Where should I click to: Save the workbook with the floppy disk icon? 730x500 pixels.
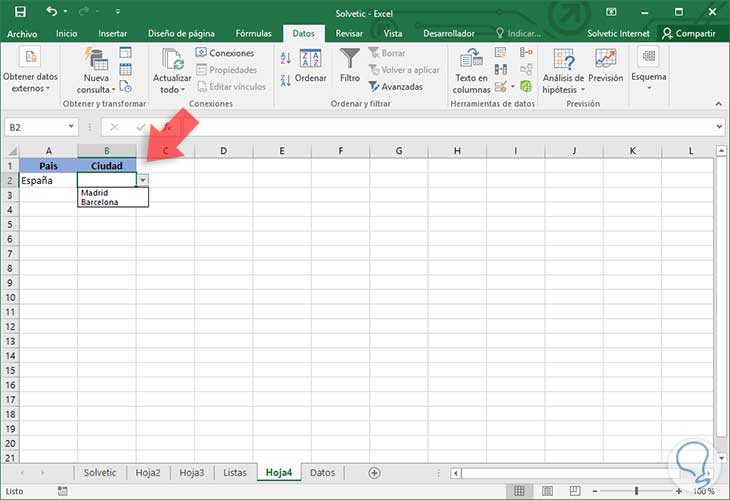20,11
